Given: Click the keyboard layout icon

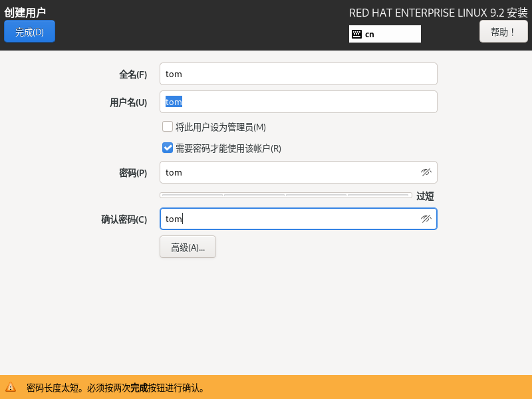Looking at the screenshot, I should [x=357, y=34].
